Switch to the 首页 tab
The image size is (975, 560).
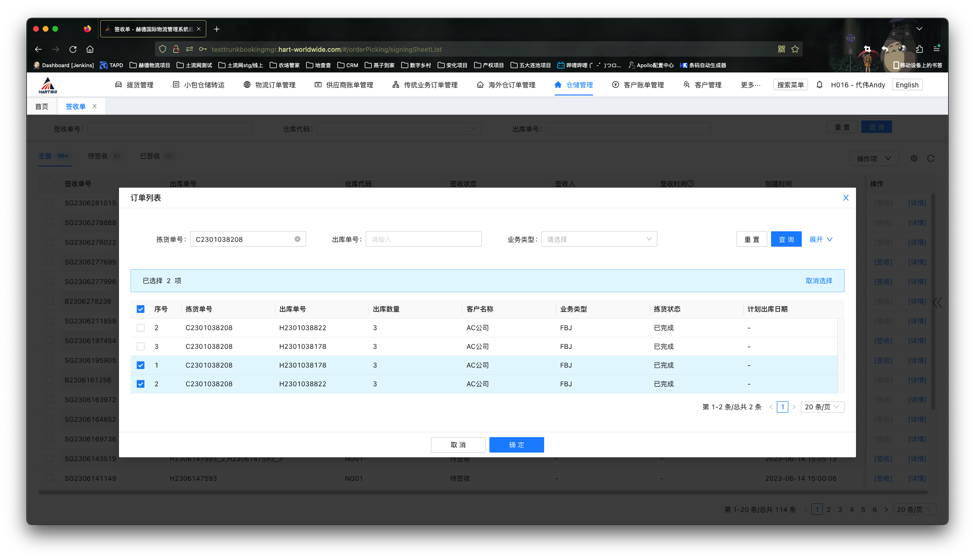coord(42,107)
